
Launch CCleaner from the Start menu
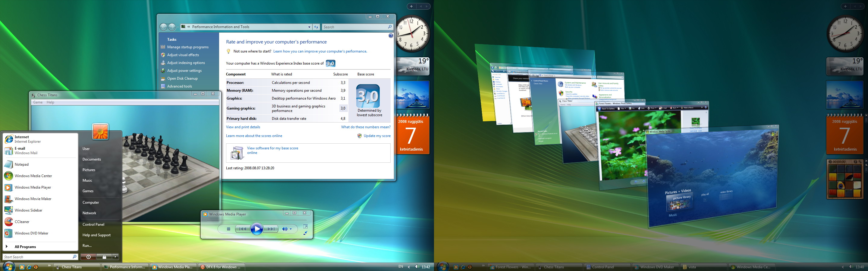[x=40, y=222]
